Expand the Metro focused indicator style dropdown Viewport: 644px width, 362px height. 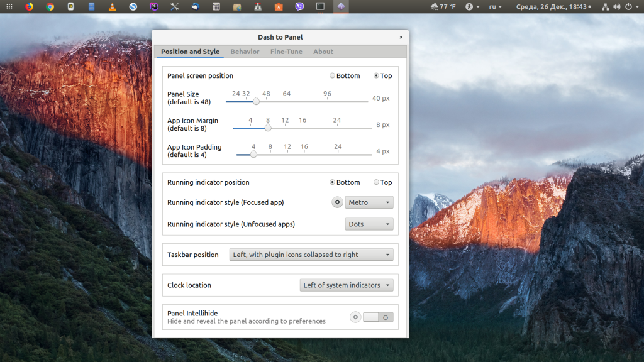(x=369, y=202)
